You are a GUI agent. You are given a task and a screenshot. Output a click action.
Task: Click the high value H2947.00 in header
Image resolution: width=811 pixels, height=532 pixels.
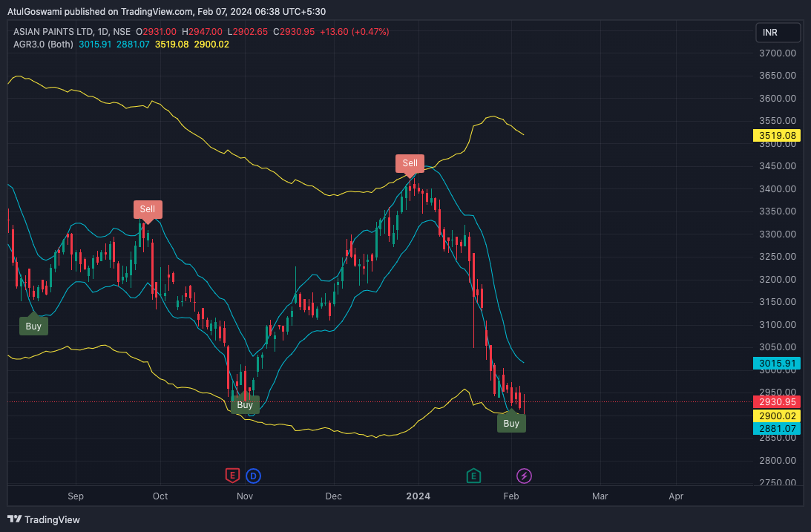click(x=203, y=32)
